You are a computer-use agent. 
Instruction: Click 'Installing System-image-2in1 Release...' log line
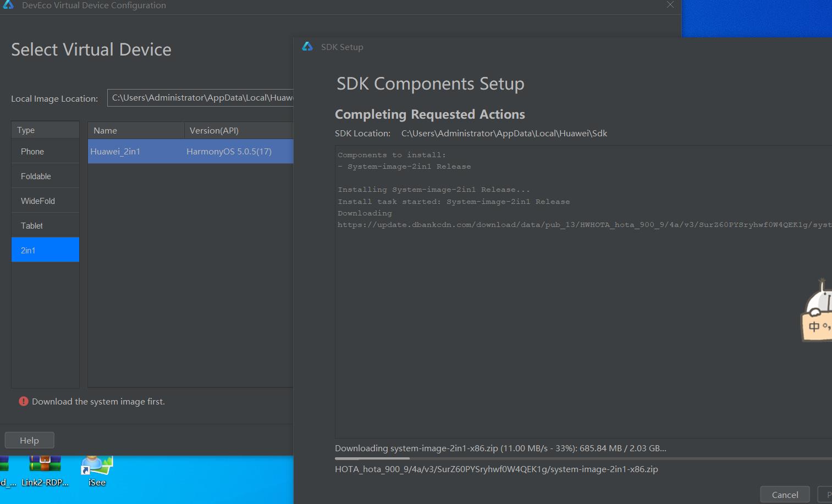click(x=434, y=190)
